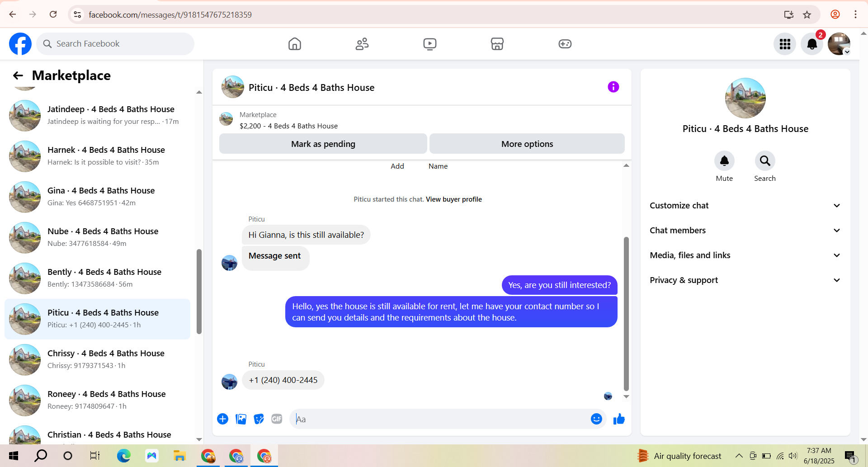Click the Add label above the chat
The image size is (868, 467).
pyautogui.click(x=397, y=166)
